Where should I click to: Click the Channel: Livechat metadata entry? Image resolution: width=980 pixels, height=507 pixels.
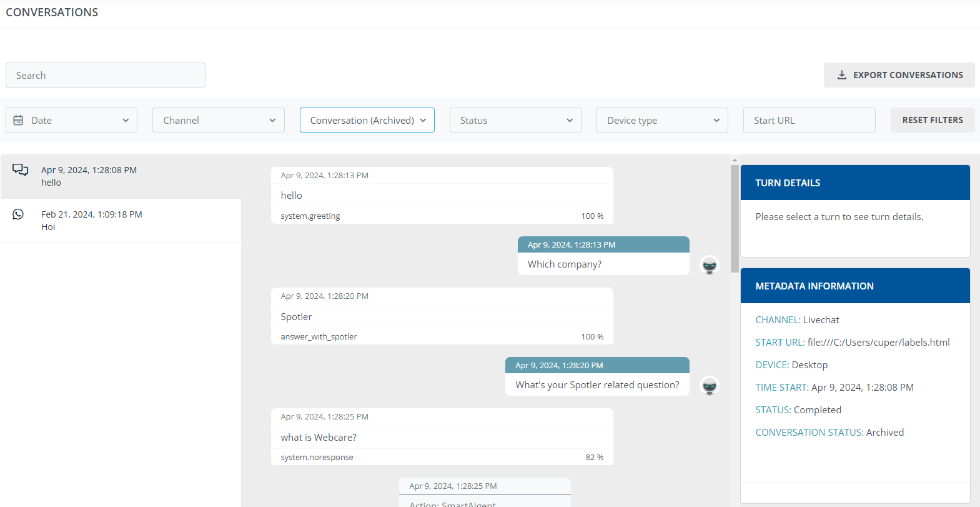pyautogui.click(x=797, y=319)
